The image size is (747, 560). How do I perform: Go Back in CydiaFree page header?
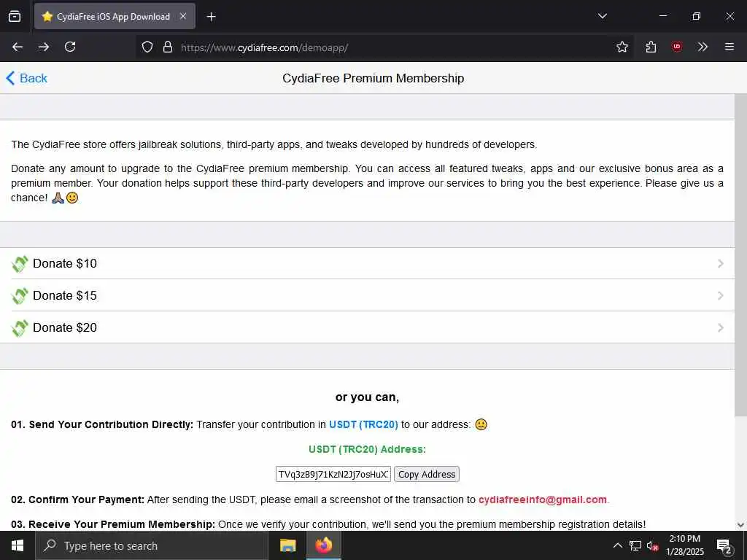click(x=27, y=78)
